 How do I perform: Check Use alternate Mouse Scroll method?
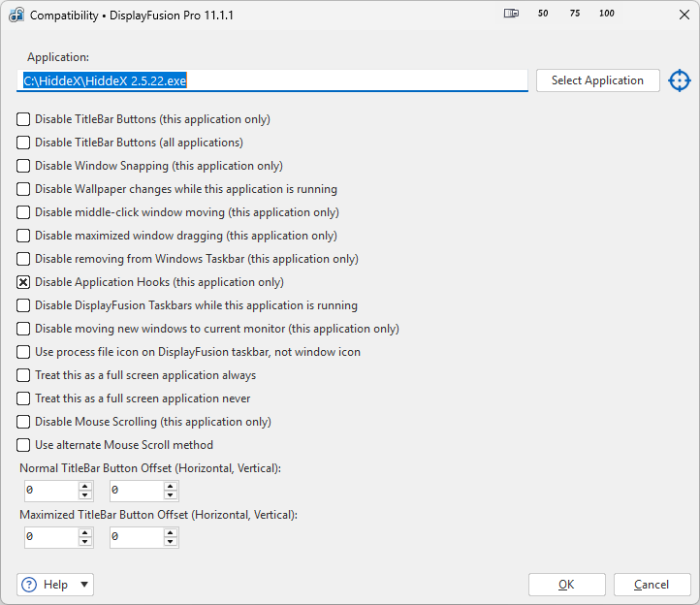point(23,445)
